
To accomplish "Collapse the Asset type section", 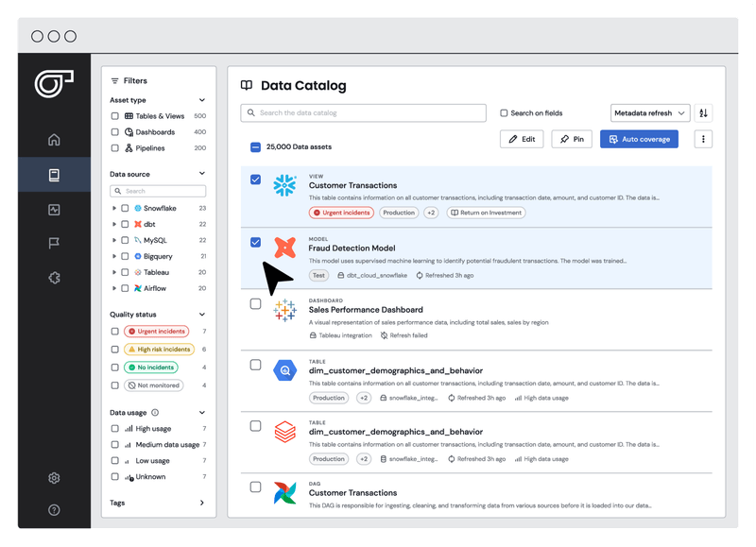I will (202, 100).
